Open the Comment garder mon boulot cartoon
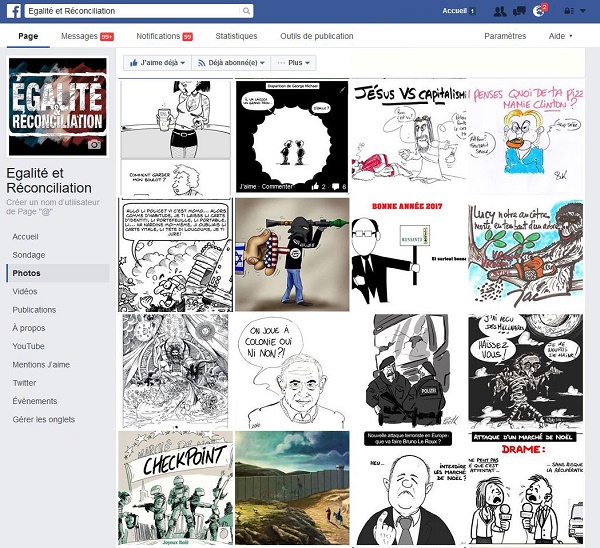Screen dimensions: 600x548 [x=176, y=178]
